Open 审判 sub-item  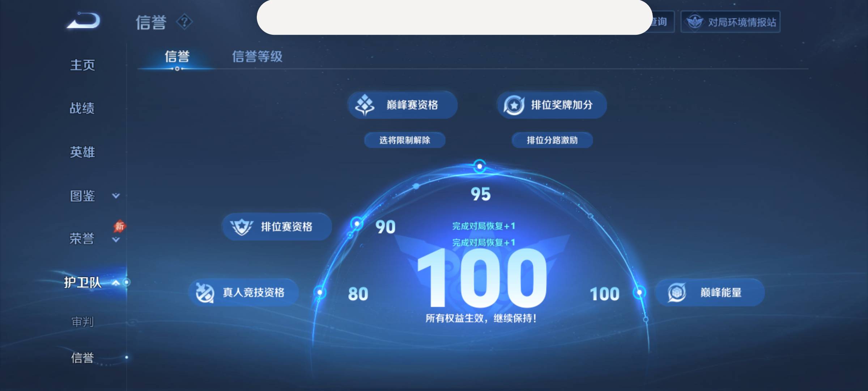click(82, 321)
